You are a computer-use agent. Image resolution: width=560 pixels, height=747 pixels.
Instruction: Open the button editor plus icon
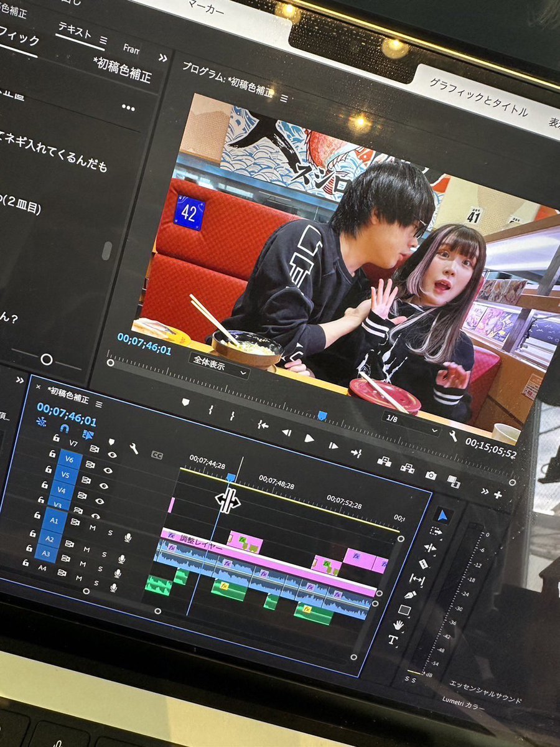coord(497,495)
